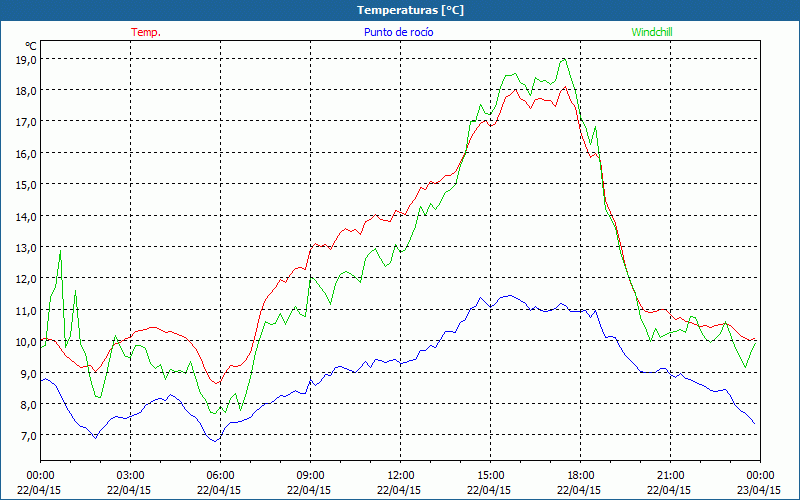Image resolution: width=800 pixels, height=500 pixels.
Task: Select the red Temp. legend label
Action: tap(146, 32)
